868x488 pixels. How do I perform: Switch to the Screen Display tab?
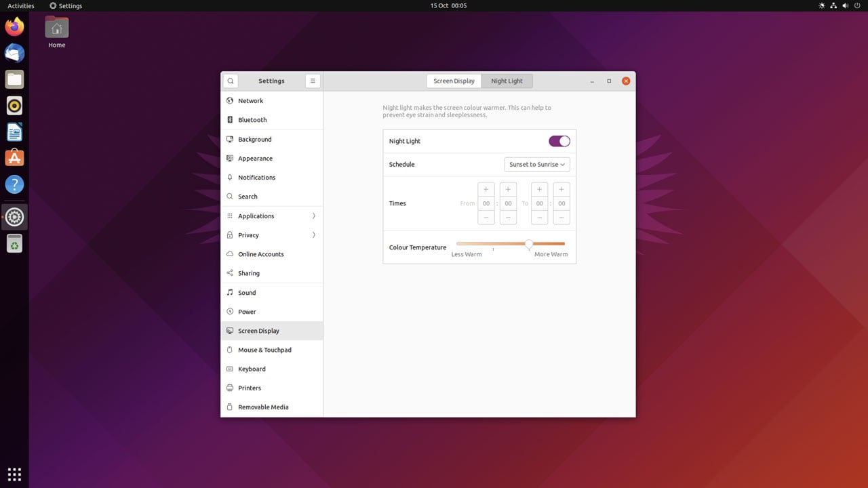click(x=454, y=81)
